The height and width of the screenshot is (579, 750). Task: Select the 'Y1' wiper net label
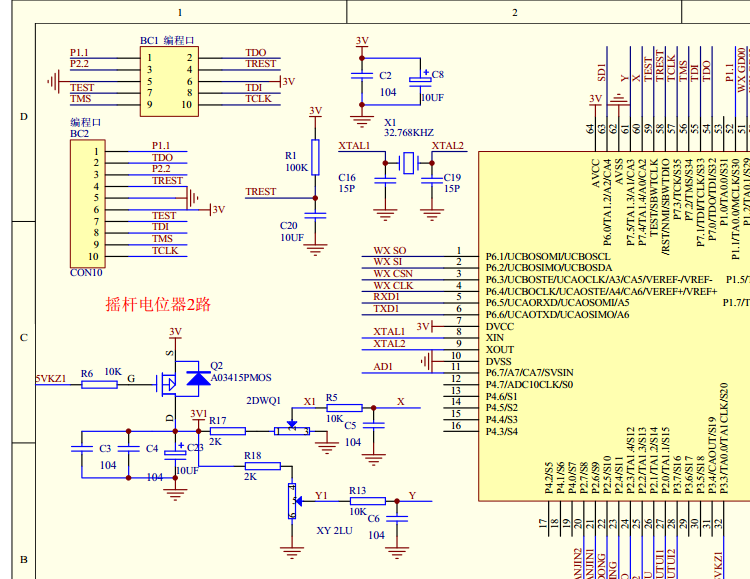tap(321, 495)
